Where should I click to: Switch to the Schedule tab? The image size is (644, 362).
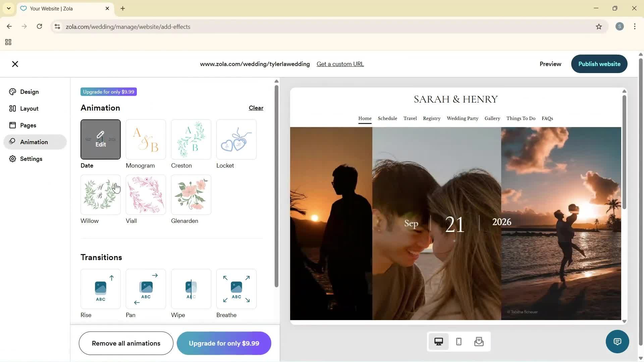pos(387,118)
